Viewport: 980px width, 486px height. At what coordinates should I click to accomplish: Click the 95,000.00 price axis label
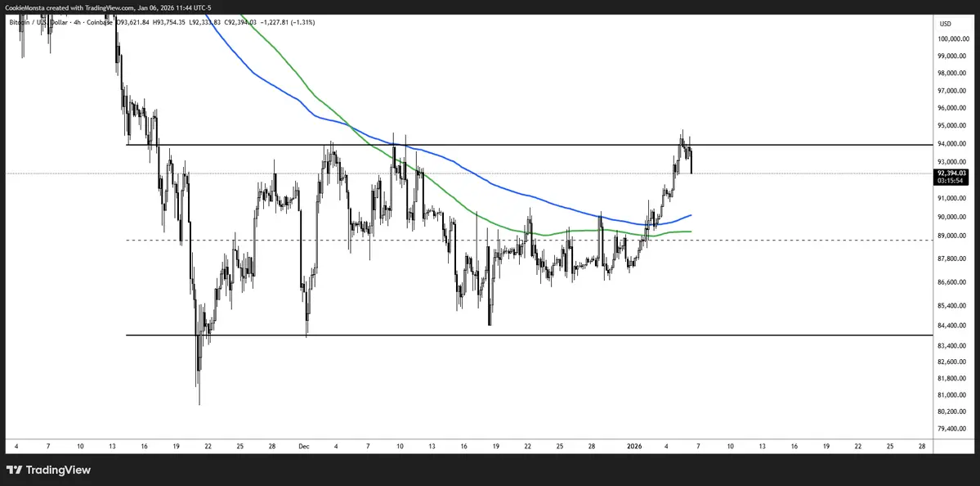point(953,126)
